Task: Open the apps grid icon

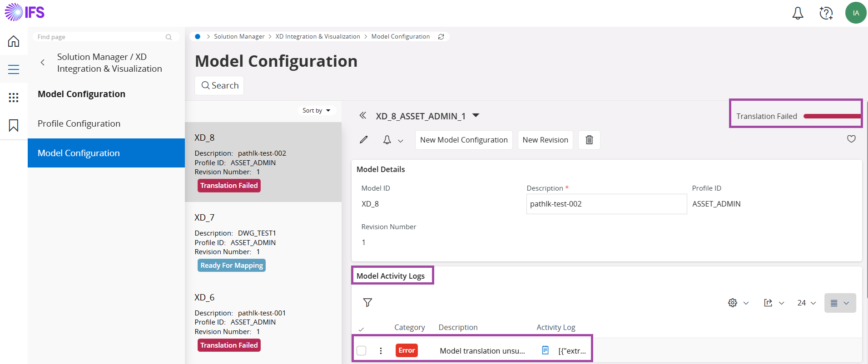Action: 14,98
